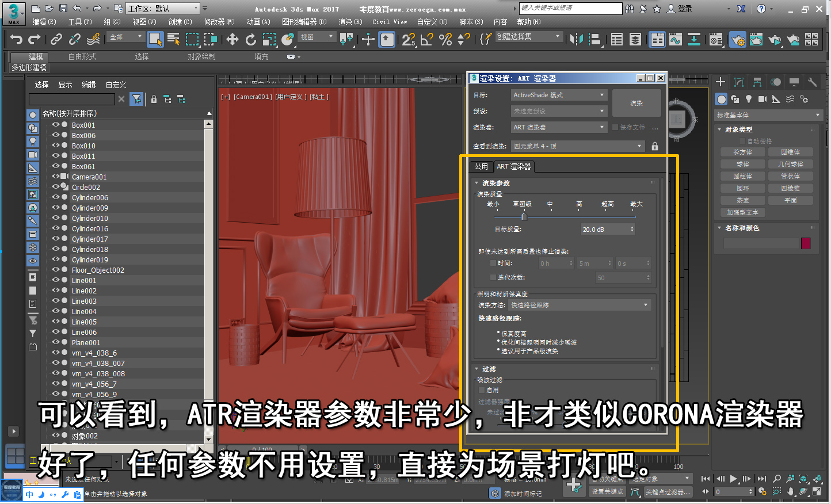This screenshot has width=831, height=504.
Task: Open the Modify panel tab icon
Action: (739, 82)
